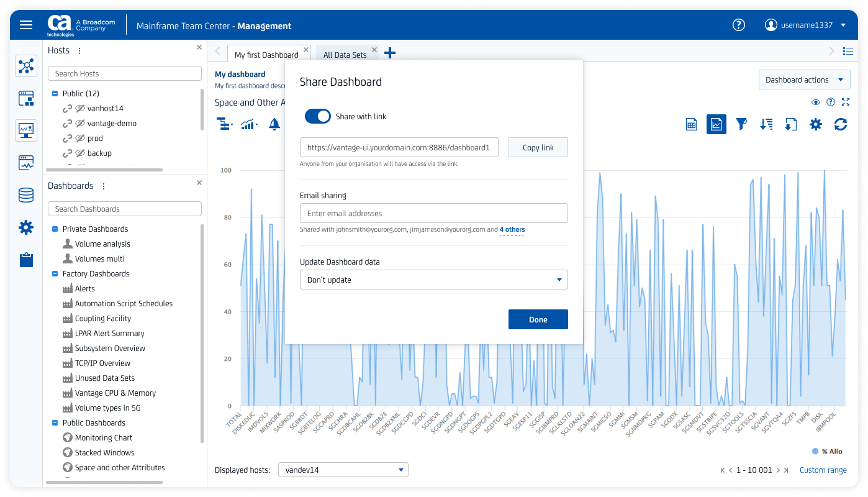This screenshot has width=868, height=497.
Task: Open the help question mark icon
Action: tap(738, 25)
